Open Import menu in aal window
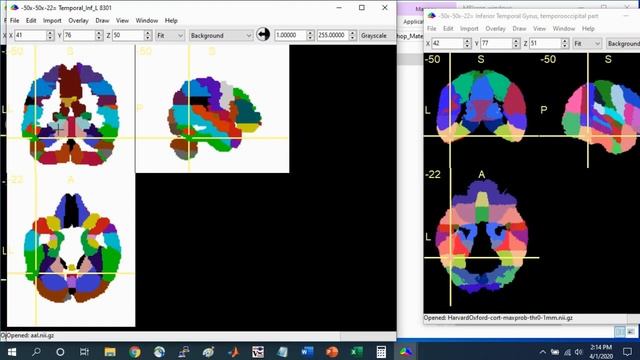Viewport: 640px width, 360px height. (x=52, y=20)
